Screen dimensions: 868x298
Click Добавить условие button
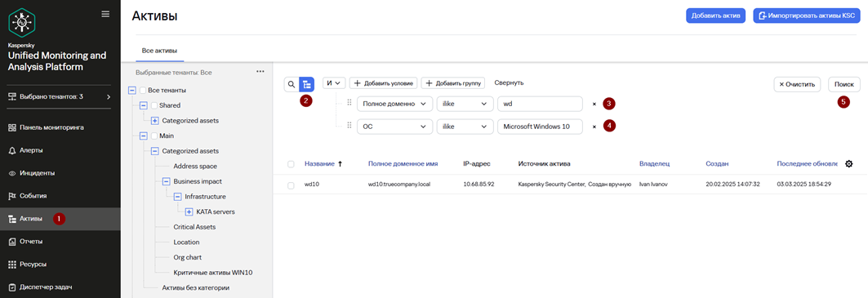tap(383, 83)
